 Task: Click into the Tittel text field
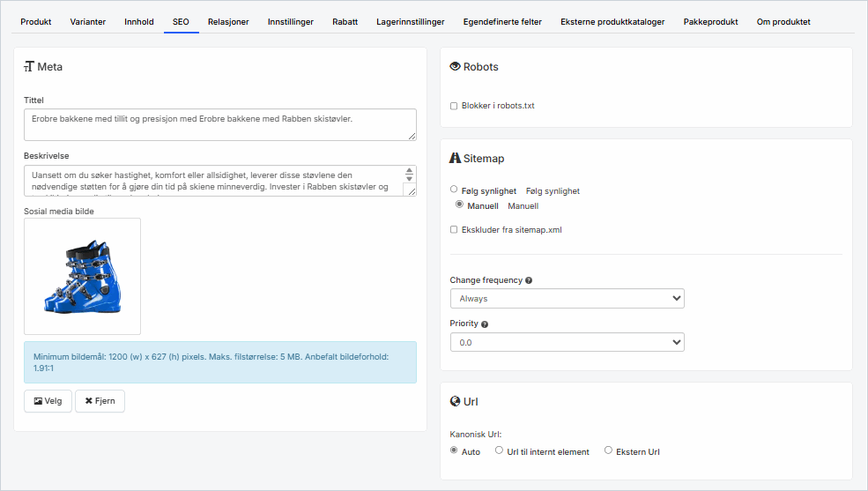[219, 124]
